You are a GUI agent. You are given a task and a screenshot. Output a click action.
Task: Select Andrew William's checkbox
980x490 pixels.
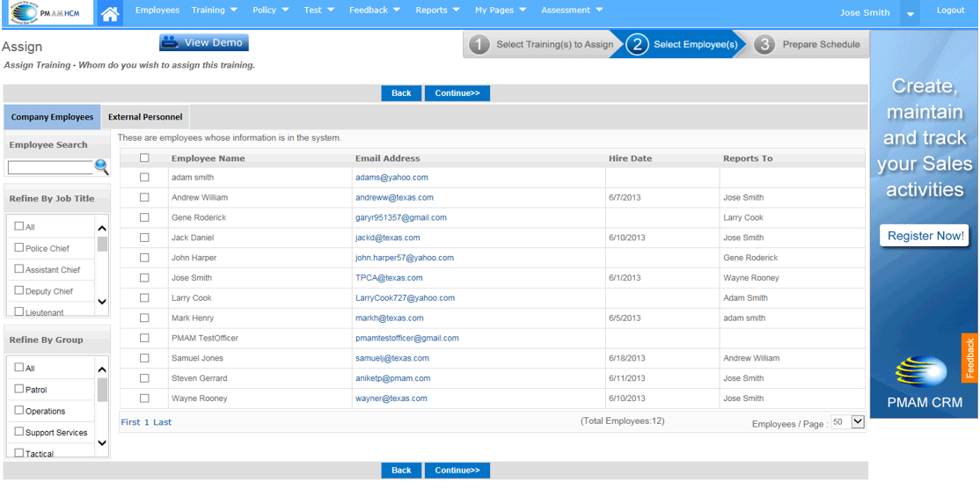pos(144,198)
